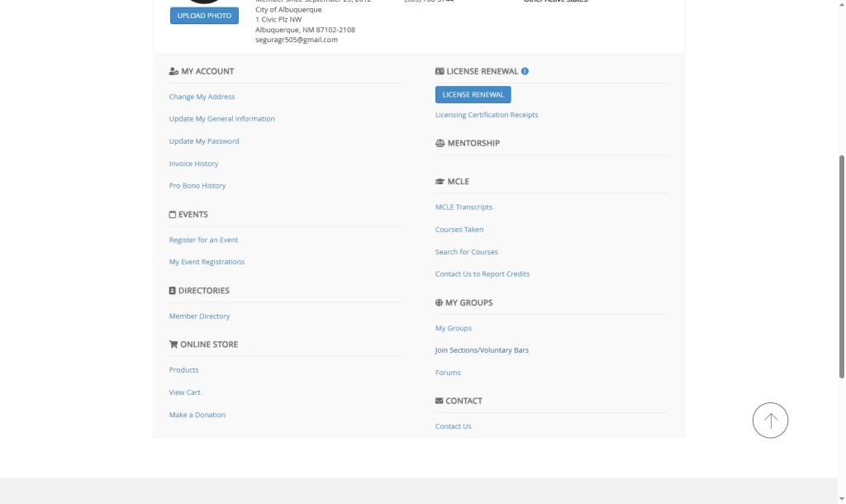Click the Online Store cart icon
The image size is (846, 504).
[x=173, y=345]
